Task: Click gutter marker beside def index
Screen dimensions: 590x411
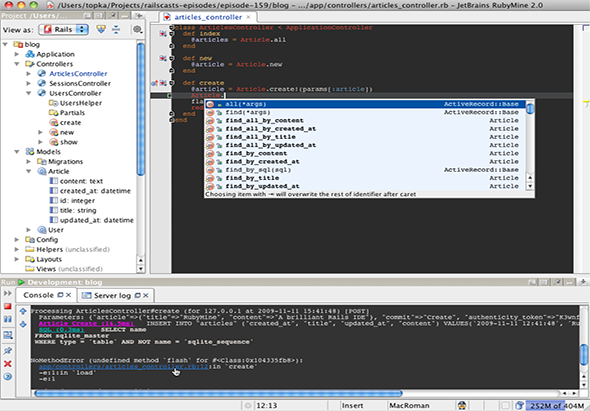Action: tap(163, 33)
